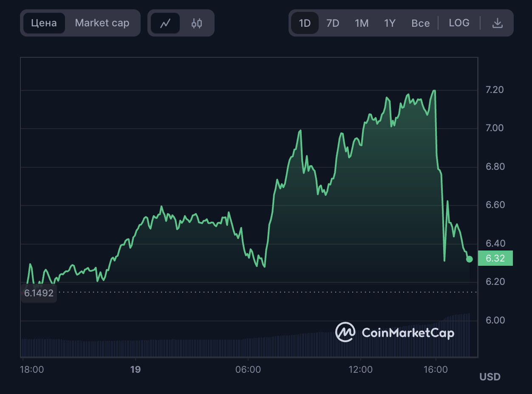Switch to the Market cap tab

[x=102, y=23]
